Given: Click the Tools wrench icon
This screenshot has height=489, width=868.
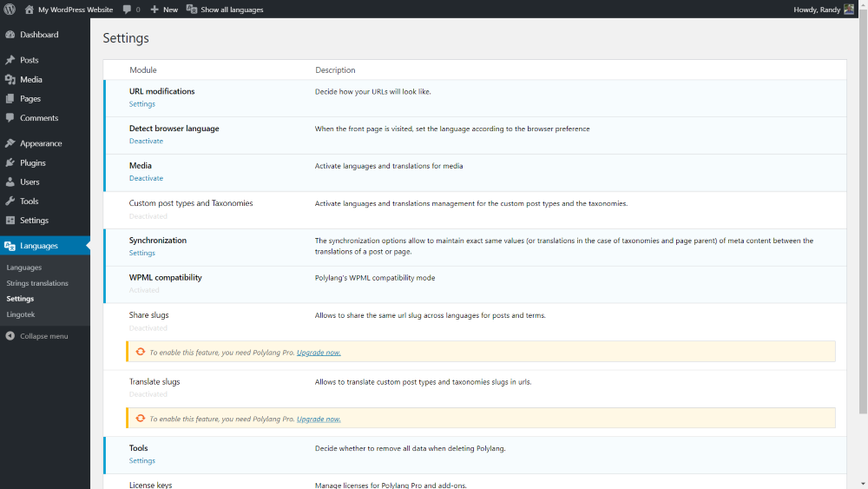Looking at the screenshot, I should coord(10,201).
